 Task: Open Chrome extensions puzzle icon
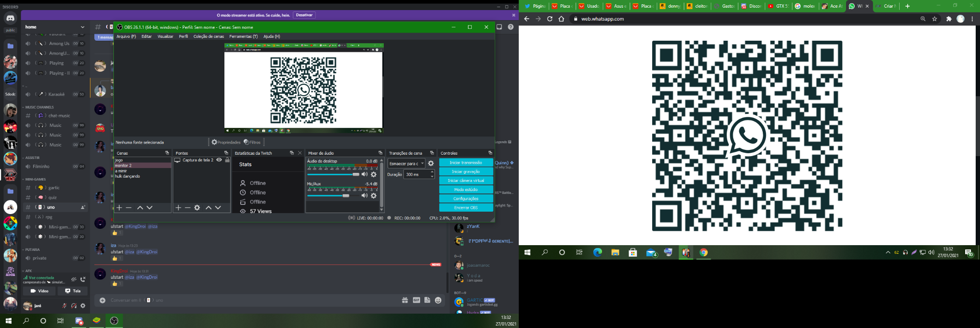click(949, 19)
